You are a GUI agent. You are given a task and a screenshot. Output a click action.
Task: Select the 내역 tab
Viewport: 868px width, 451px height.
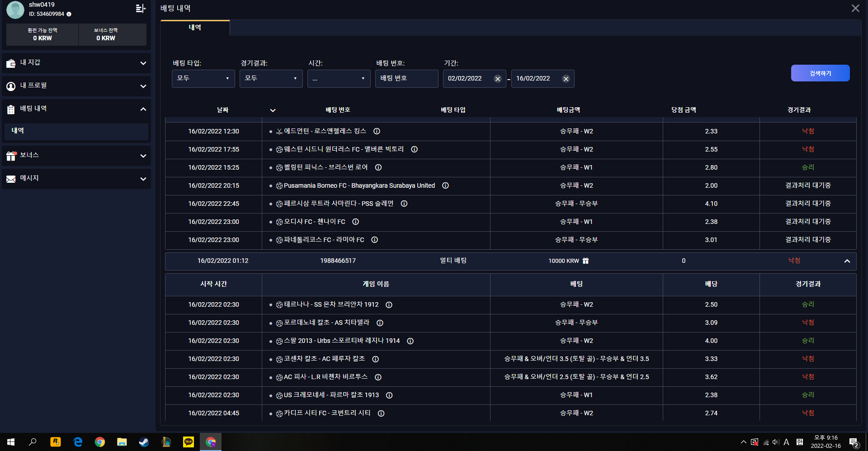pyautogui.click(x=195, y=28)
